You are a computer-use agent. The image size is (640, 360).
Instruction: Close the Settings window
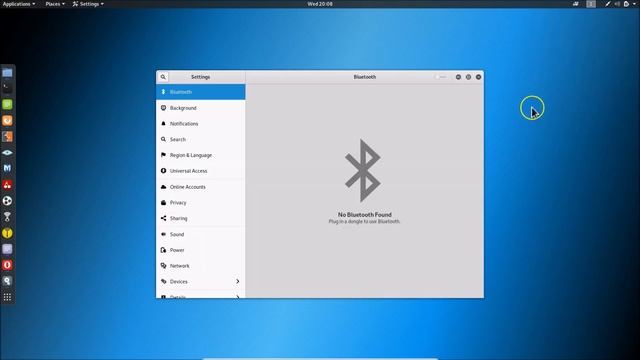(x=478, y=77)
